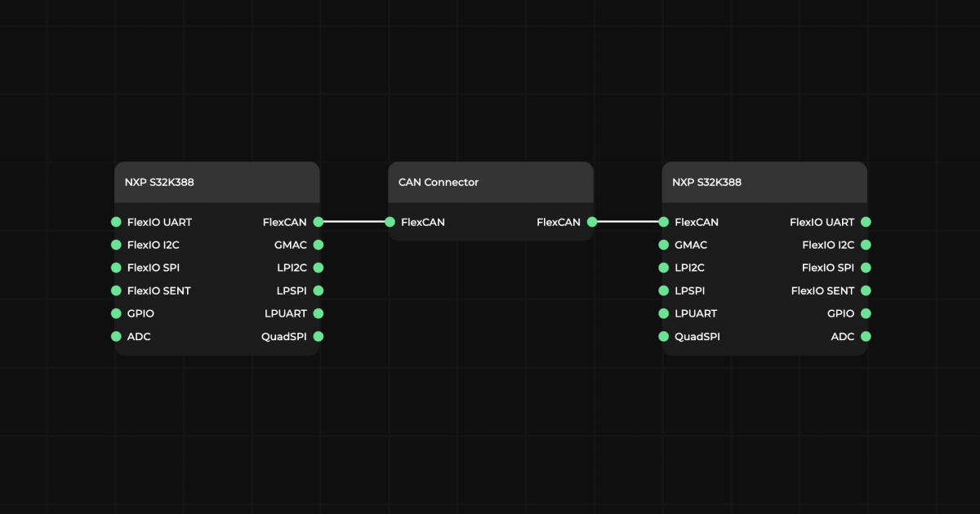Click the FlexIO SPI port dot on left node
This screenshot has height=514, width=980.
(x=116, y=268)
